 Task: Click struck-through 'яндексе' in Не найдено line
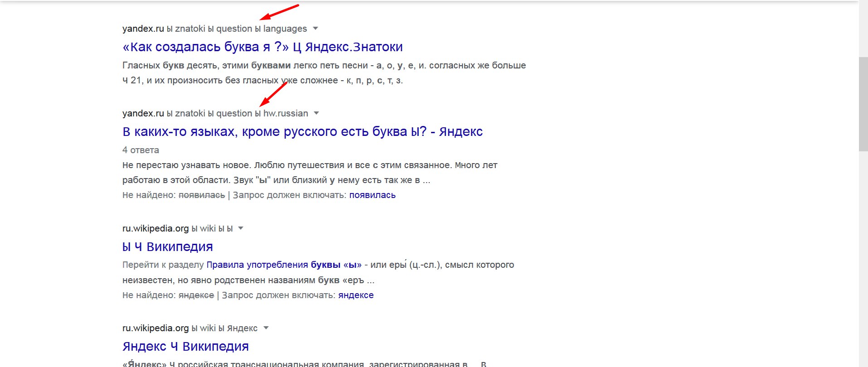click(196, 295)
